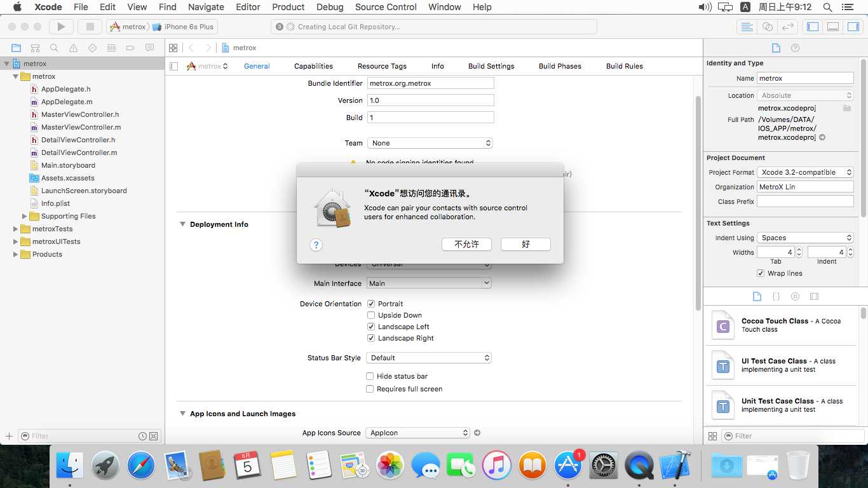Image resolution: width=868 pixels, height=488 pixels.
Task: Collapse App Icons and Launch Images section
Action: (182, 414)
